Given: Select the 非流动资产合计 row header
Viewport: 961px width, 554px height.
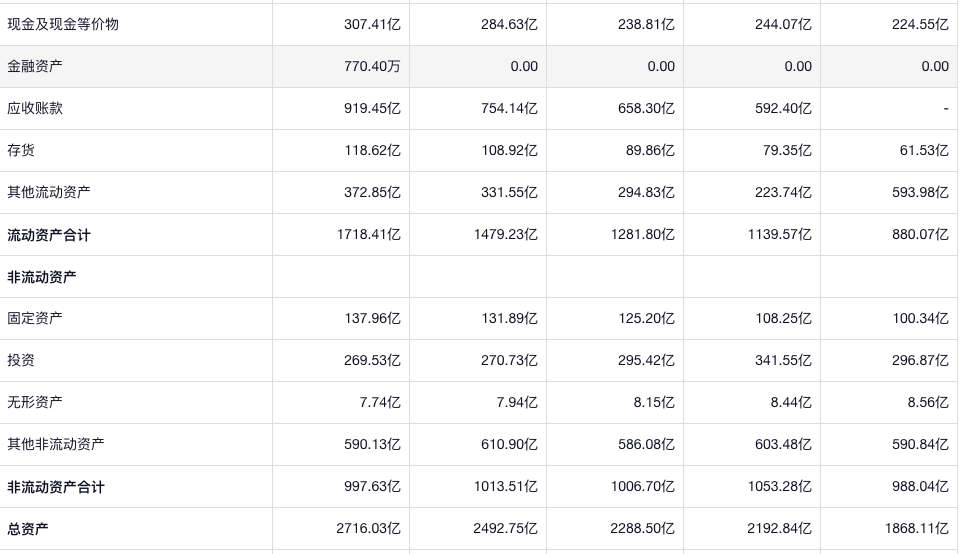Looking at the screenshot, I should tap(56, 487).
